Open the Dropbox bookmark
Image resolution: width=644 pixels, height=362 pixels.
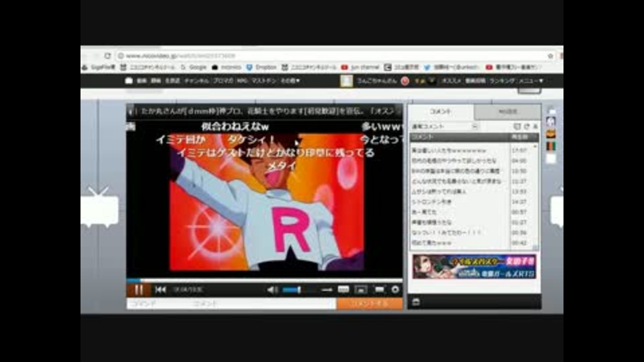coord(262,67)
